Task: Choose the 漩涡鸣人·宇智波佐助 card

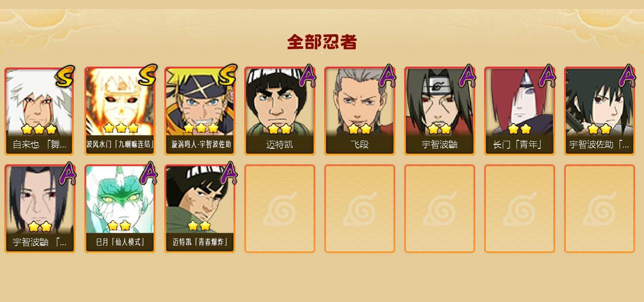Action: 200,111
